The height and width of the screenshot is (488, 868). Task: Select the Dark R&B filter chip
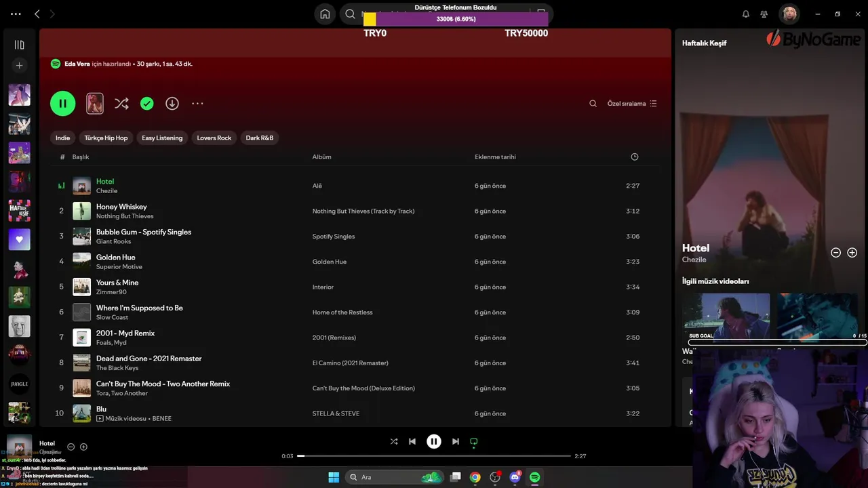[259, 138]
